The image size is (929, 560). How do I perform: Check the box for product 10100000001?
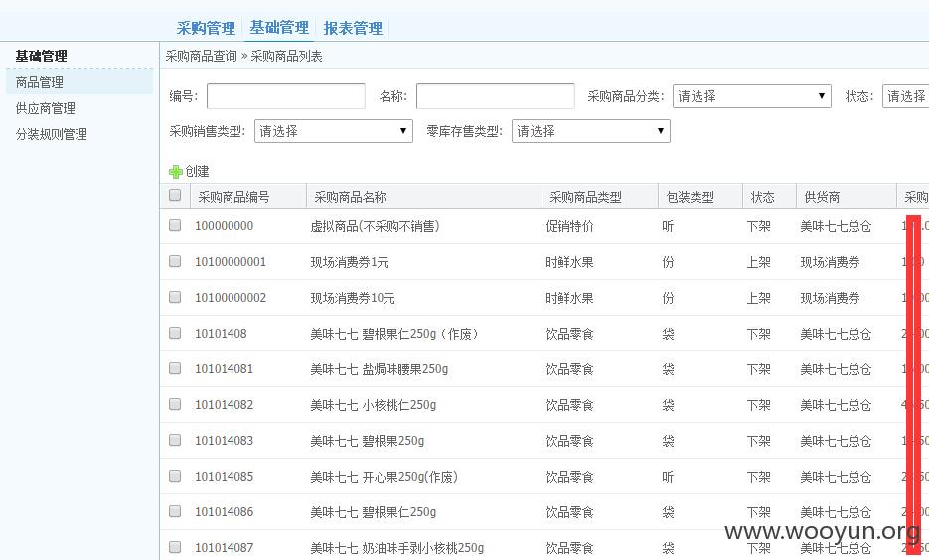[x=175, y=261]
